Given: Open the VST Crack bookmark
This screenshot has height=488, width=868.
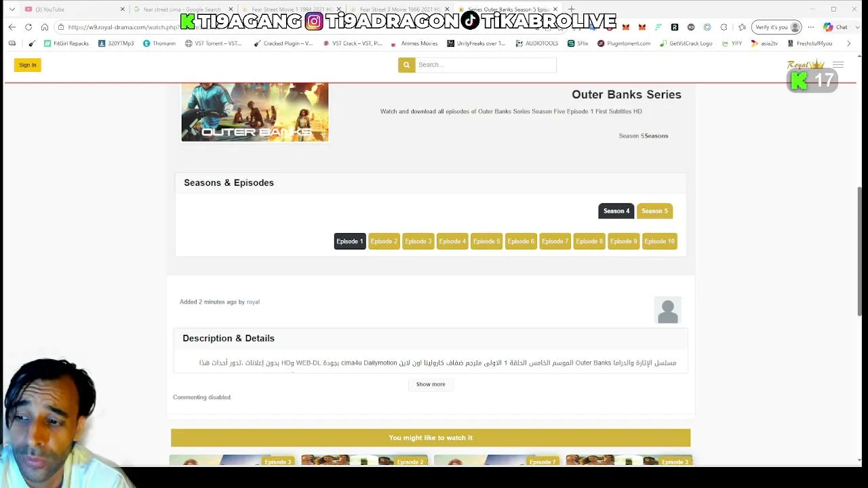Looking at the screenshot, I should 353,43.
